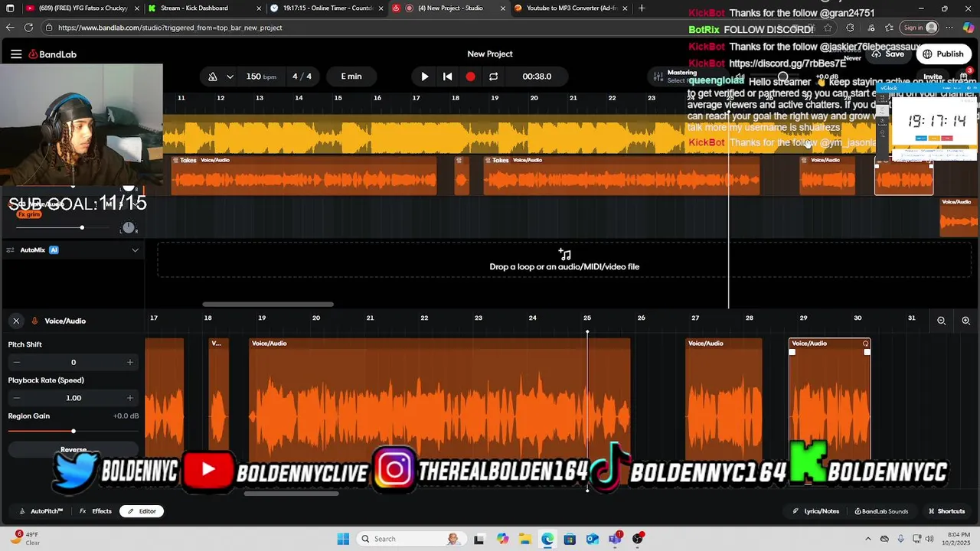Increase Playback Rate with plus
Image resolution: width=980 pixels, height=551 pixels.
tap(130, 398)
